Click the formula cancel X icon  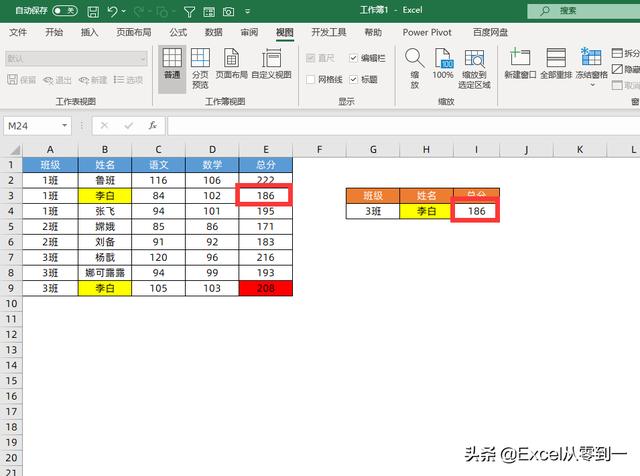[104, 125]
